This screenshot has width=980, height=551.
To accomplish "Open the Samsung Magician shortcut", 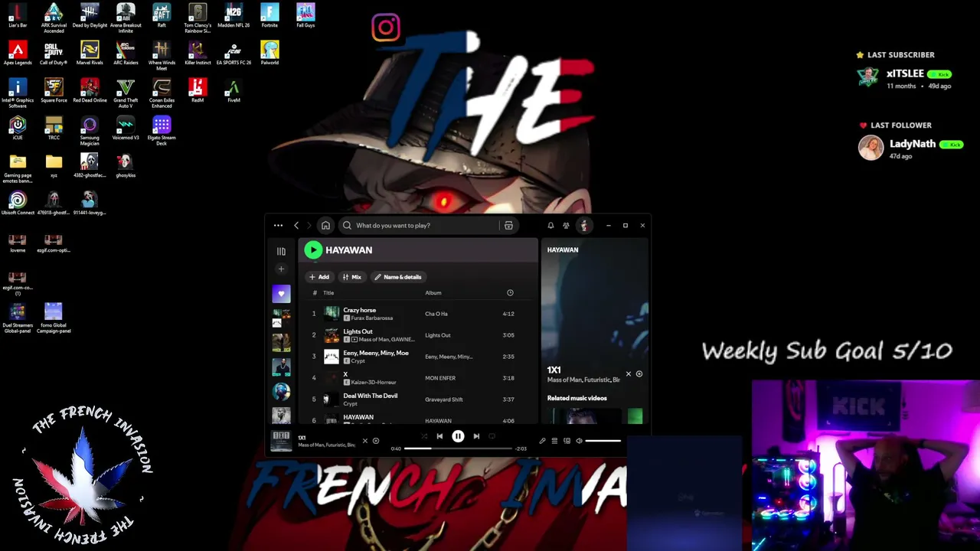I will click(x=90, y=131).
